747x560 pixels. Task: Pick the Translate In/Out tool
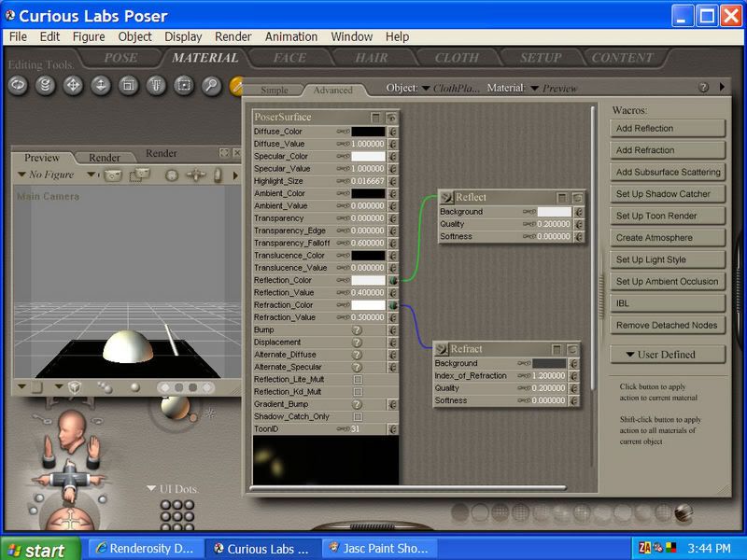point(100,86)
